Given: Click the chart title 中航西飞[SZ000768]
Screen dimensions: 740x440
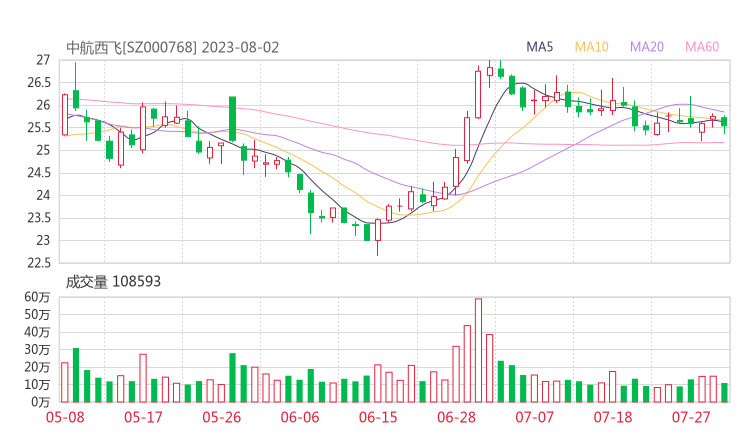Looking at the screenshot, I should pos(131,47).
